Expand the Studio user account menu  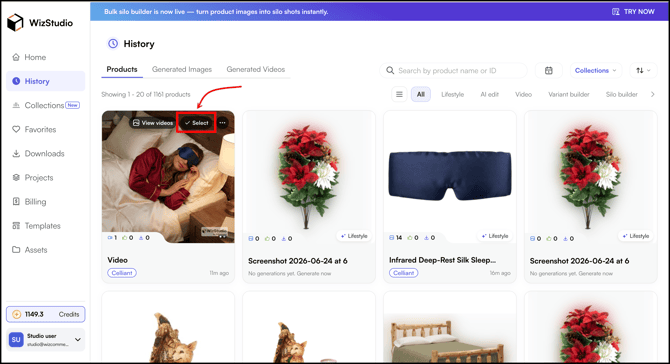(x=78, y=340)
